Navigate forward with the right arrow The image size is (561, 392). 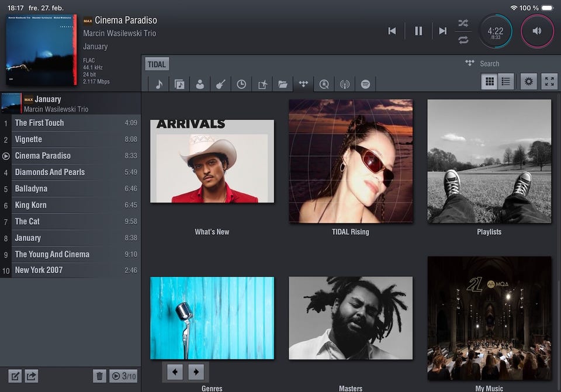[x=196, y=372]
